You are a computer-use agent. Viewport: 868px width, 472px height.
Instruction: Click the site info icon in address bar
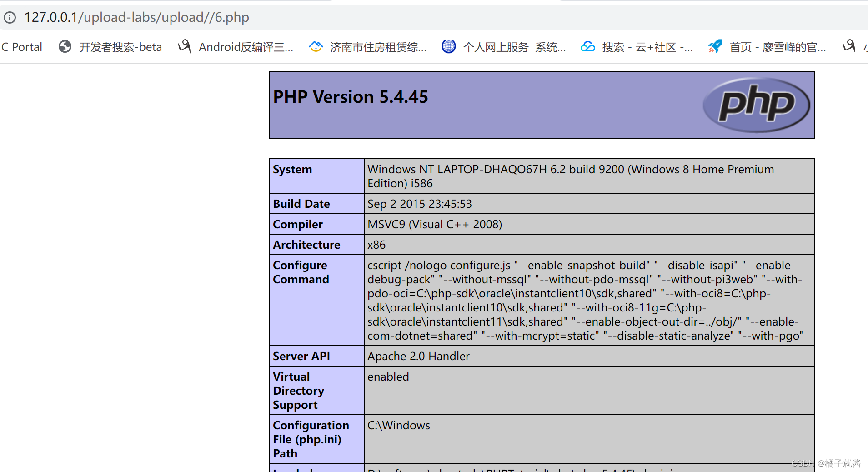[10, 18]
